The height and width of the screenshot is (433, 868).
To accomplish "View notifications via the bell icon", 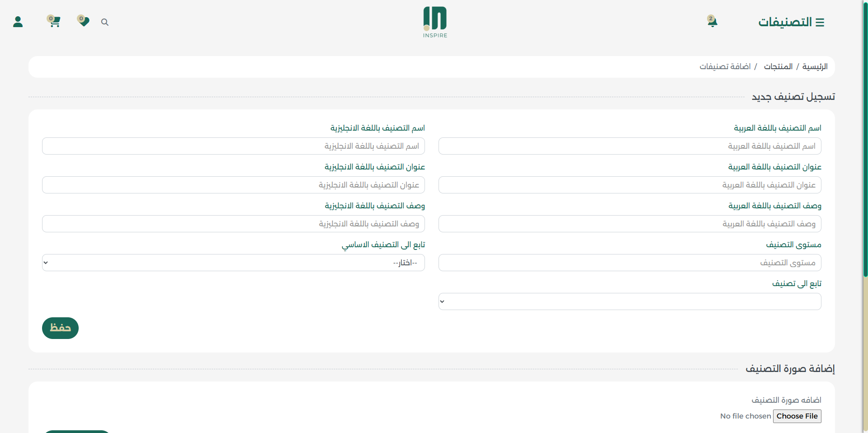I will click(x=712, y=22).
